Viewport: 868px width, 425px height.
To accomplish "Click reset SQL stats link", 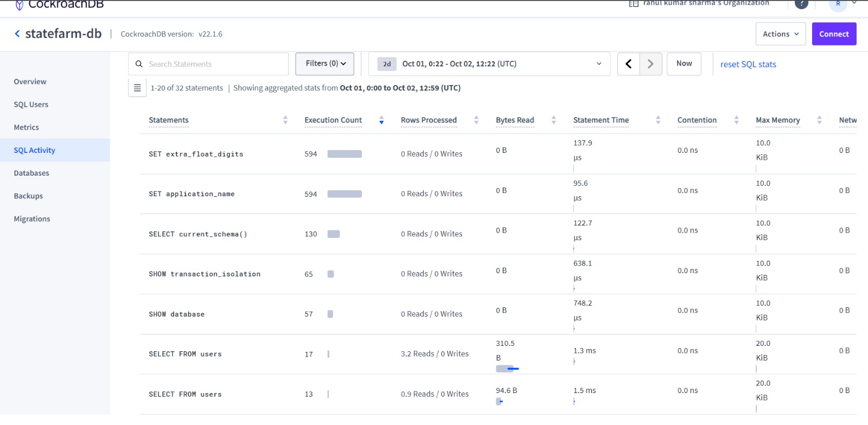I will click(x=748, y=65).
